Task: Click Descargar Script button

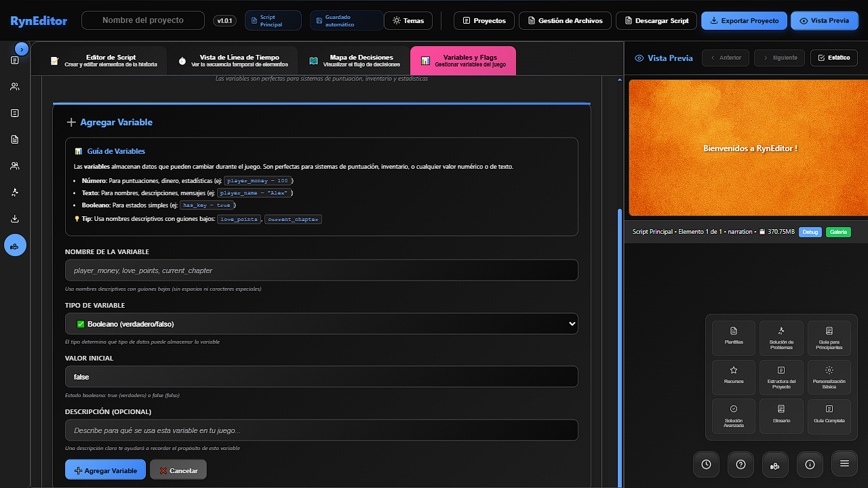Action: click(x=656, y=21)
